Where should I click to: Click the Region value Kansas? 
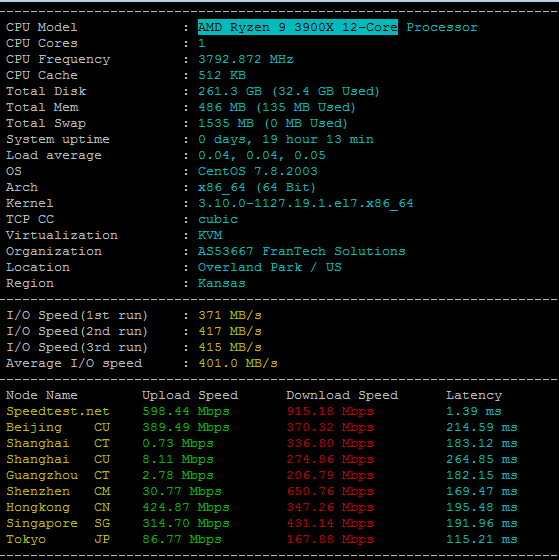222,283
